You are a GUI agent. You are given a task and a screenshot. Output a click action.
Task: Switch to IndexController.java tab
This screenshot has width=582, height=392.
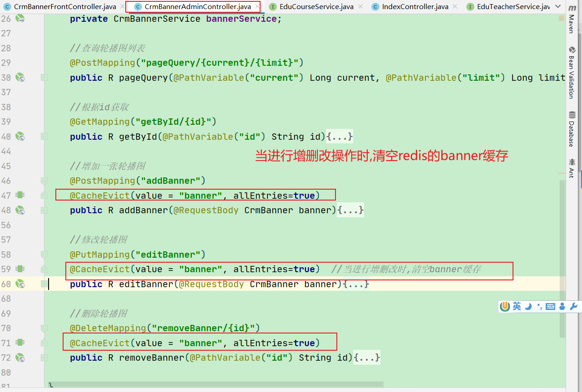pyautogui.click(x=415, y=7)
